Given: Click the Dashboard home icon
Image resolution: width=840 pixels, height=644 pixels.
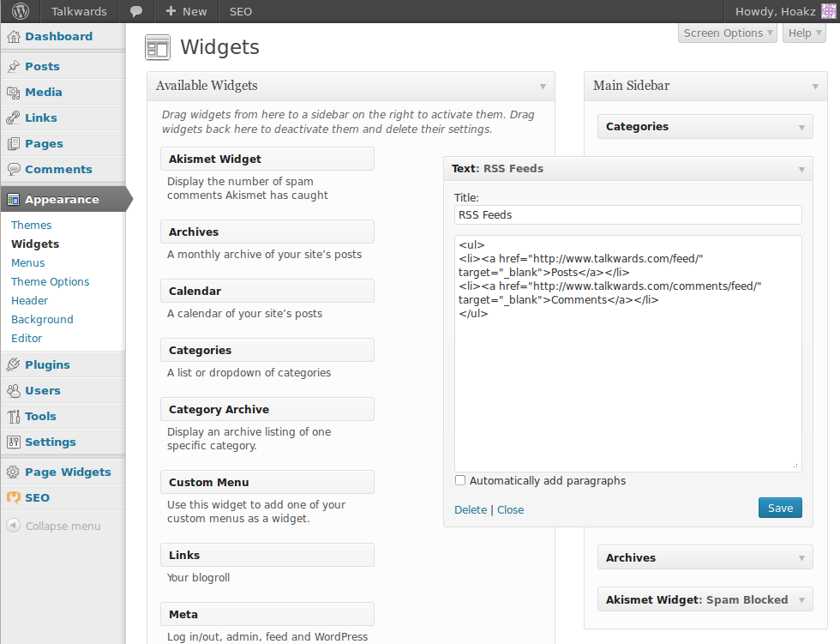Looking at the screenshot, I should (13, 37).
